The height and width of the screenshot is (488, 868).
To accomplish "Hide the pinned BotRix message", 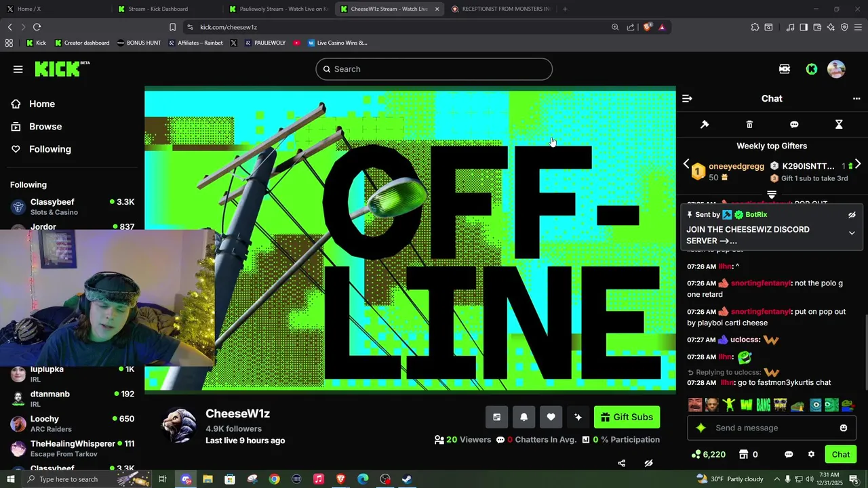I will [852, 215].
